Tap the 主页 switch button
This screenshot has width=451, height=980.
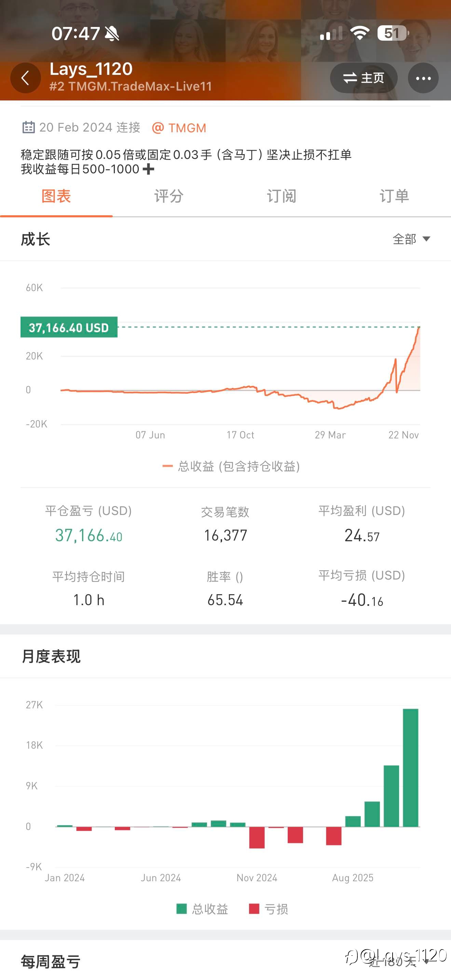(x=364, y=78)
